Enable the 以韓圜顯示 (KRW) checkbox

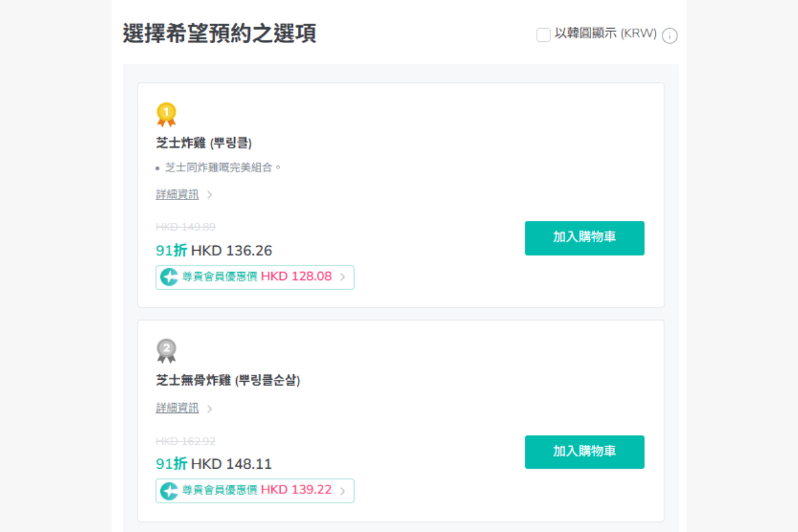543,35
